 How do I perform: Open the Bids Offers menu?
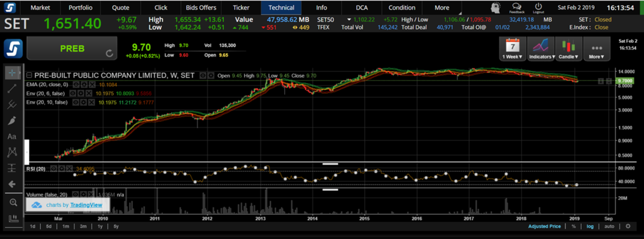click(201, 8)
